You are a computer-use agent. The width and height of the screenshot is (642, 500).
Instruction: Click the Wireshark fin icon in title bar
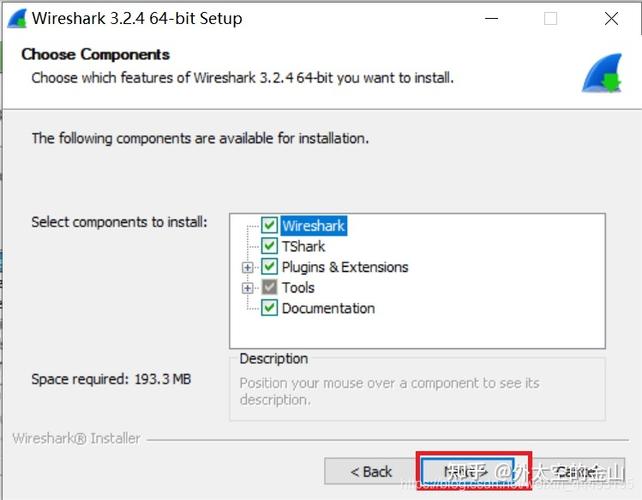click(x=17, y=18)
